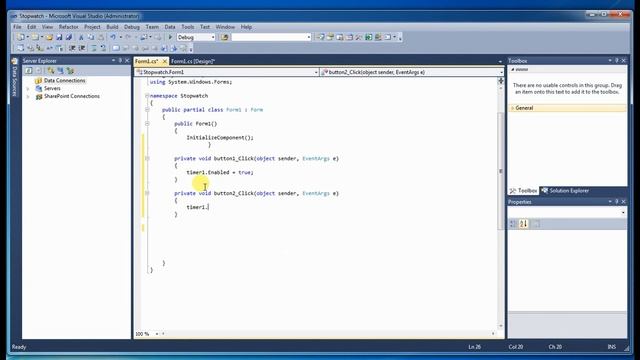Open the Tools menu

(188, 27)
